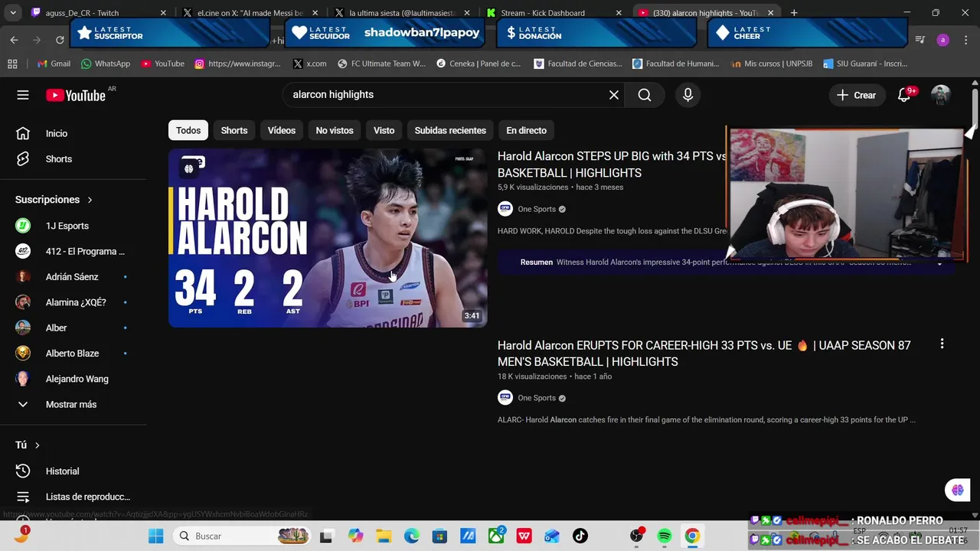Screen dimensions: 980x551
Task: Filter by En directo chip
Action: point(526,130)
